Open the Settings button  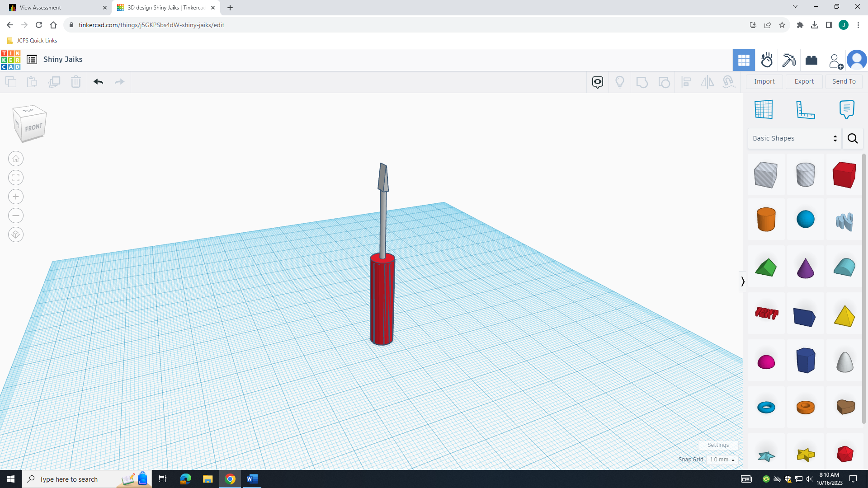click(x=718, y=445)
